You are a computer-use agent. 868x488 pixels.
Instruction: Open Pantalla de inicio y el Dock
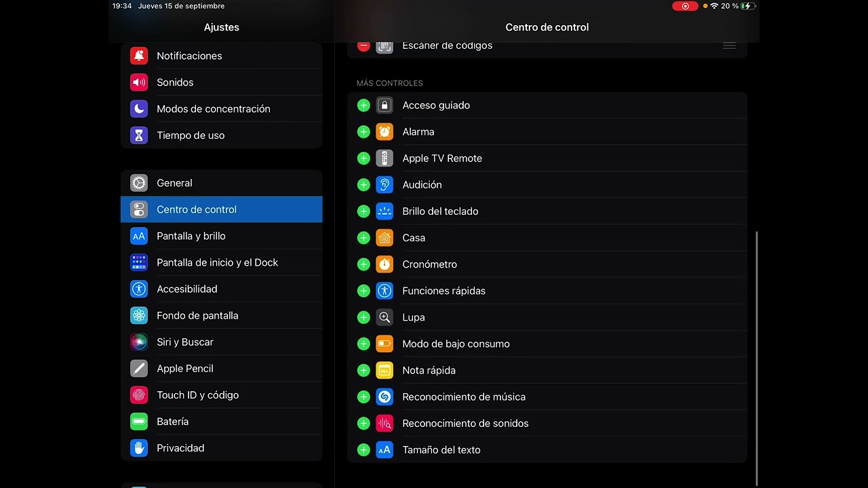(x=221, y=262)
